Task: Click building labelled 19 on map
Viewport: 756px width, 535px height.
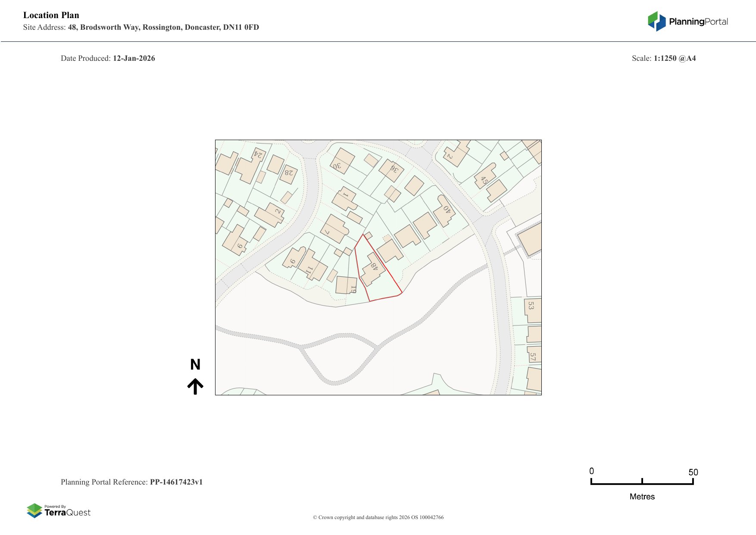Action: coord(347,286)
